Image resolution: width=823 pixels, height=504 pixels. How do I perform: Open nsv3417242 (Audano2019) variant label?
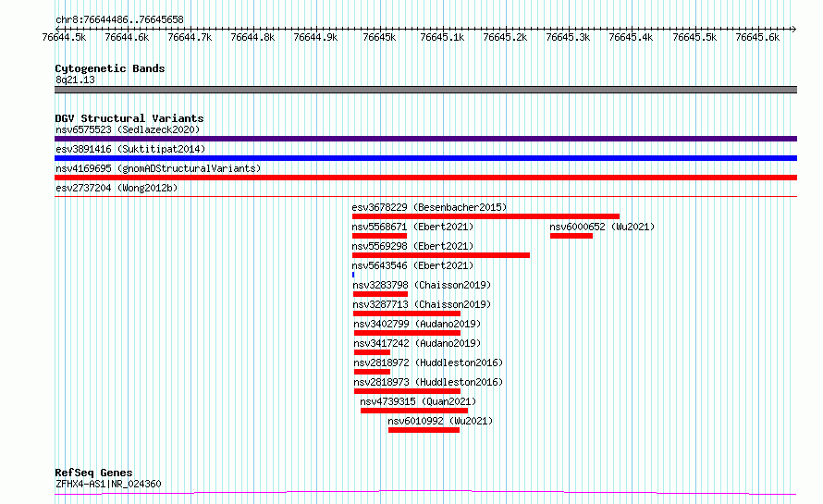click(417, 343)
